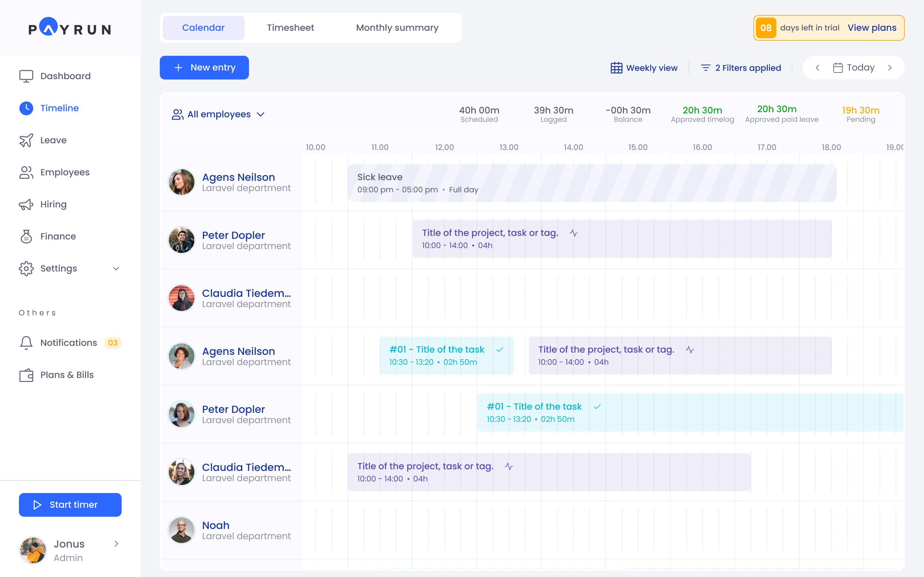
Task: Expand the All employees dropdown
Action: (218, 114)
